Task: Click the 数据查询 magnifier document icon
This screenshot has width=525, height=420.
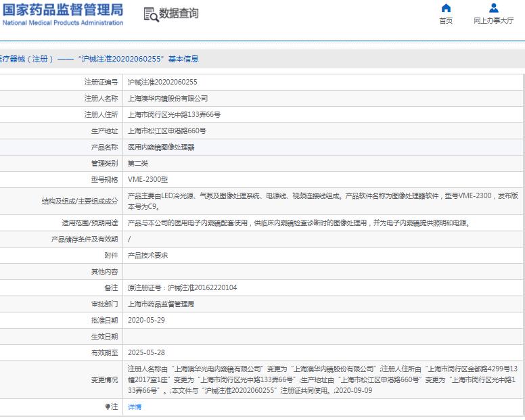Action: (x=150, y=14)
